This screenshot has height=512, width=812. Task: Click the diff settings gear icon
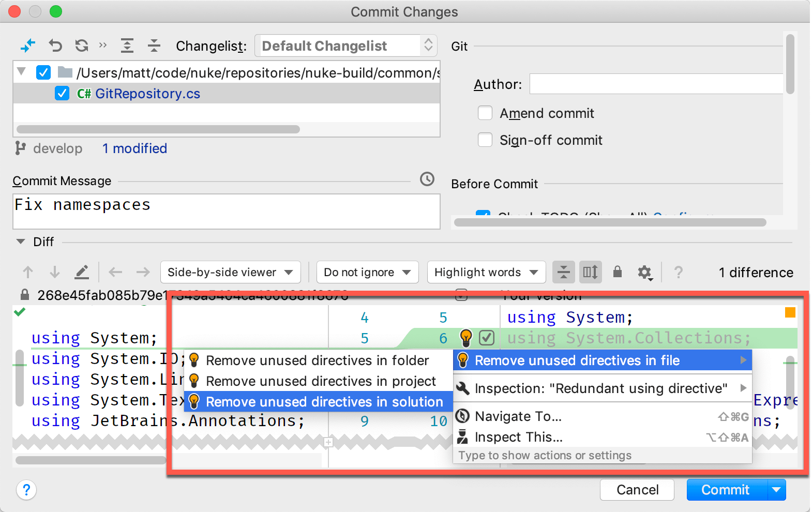click(644, 272)
